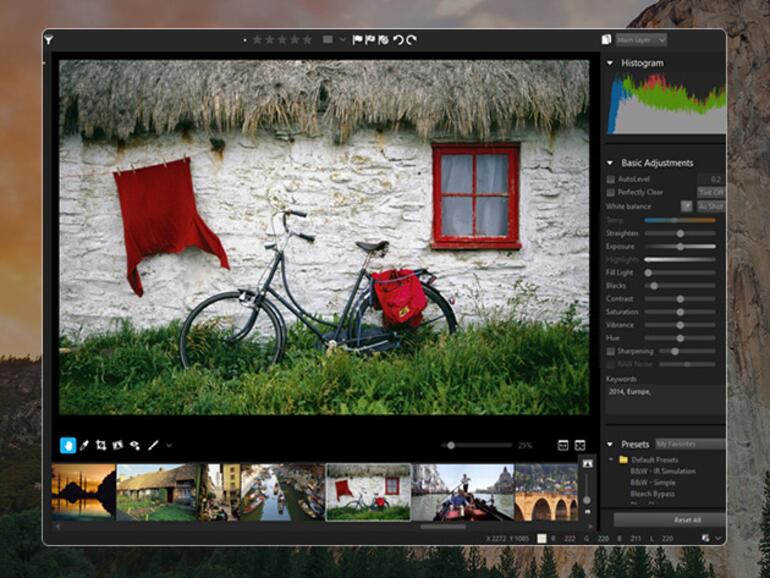Collapse the Default Presets folder
The width and height of the screenshot is (770, 578).
(611, 460)
